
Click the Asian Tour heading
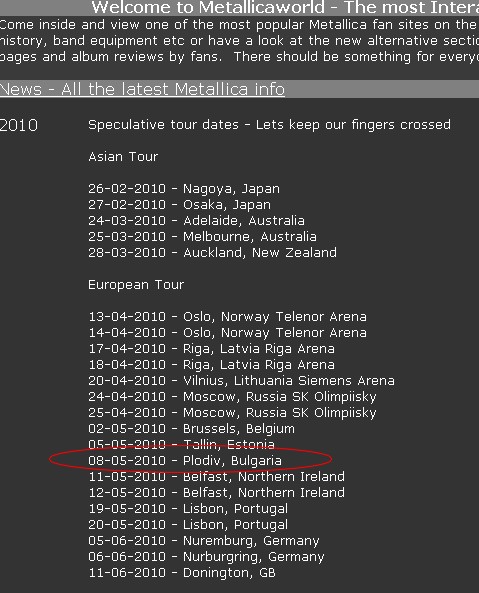pyautogui.click(x=123, y=157)
